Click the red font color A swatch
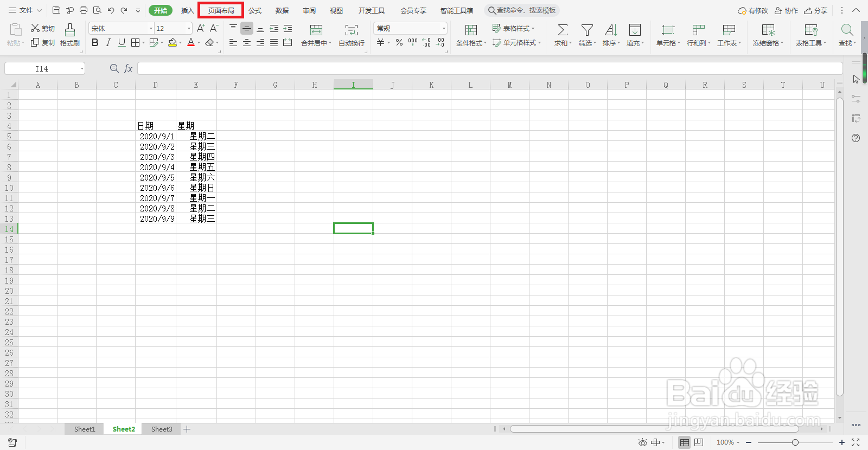 click(x=191, y=42)
